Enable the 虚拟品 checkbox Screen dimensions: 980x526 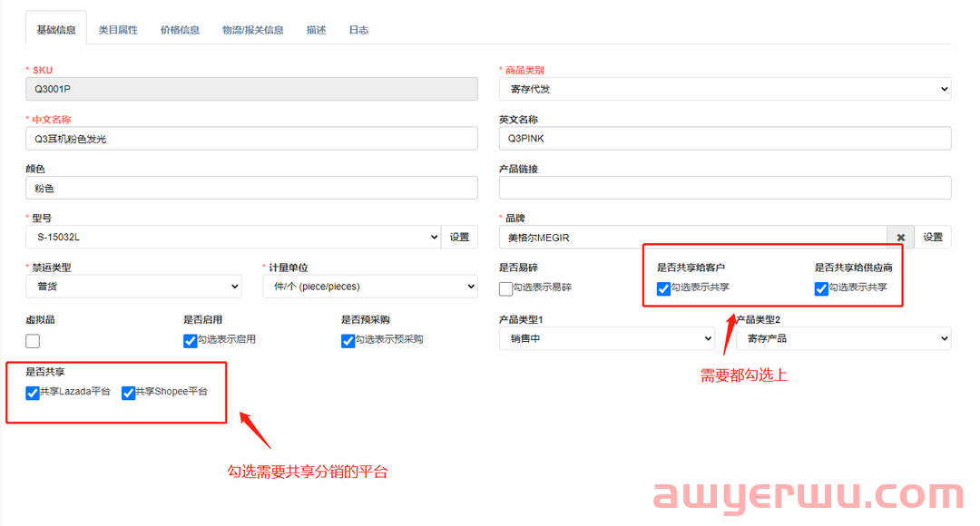coord(34,341)
